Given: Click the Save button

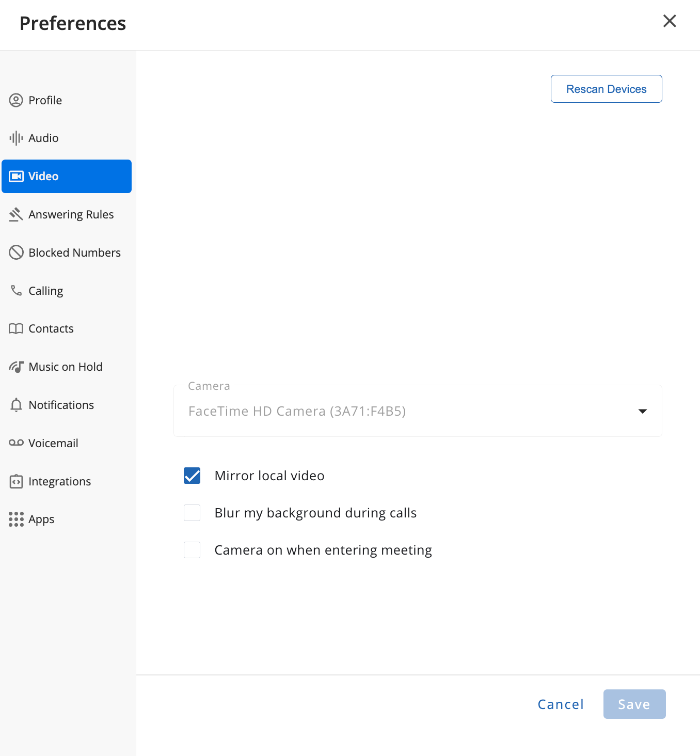Looking at the screenshot, I should [634, 704].
